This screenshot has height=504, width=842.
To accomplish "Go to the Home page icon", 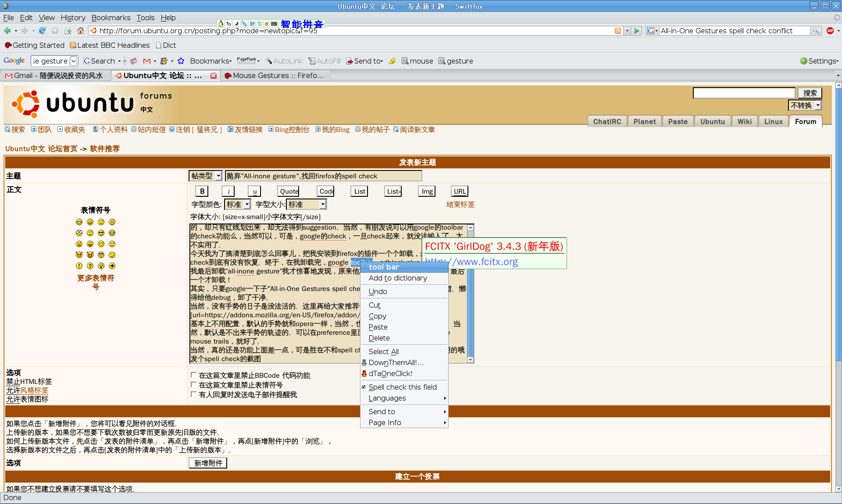I will point(80,31).
